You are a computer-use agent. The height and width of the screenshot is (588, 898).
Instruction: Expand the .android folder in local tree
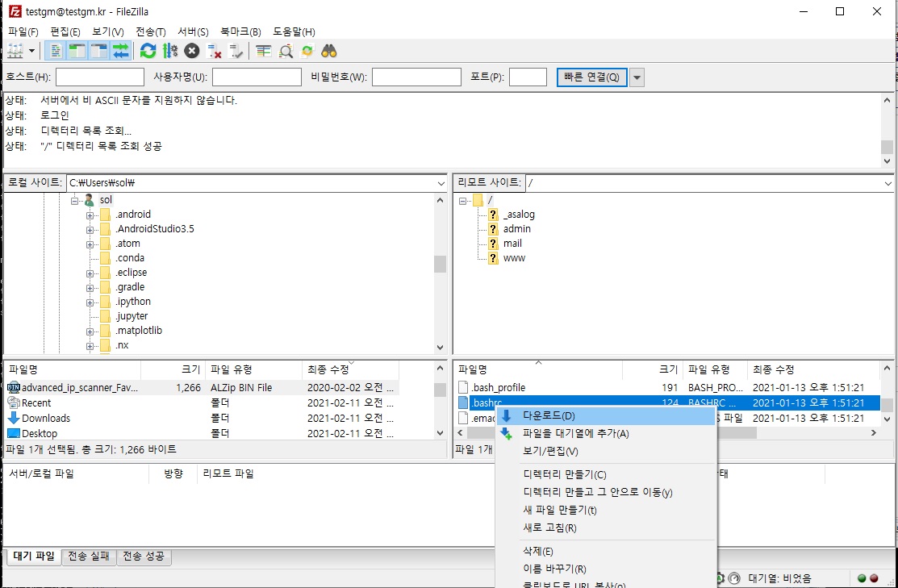90,215
